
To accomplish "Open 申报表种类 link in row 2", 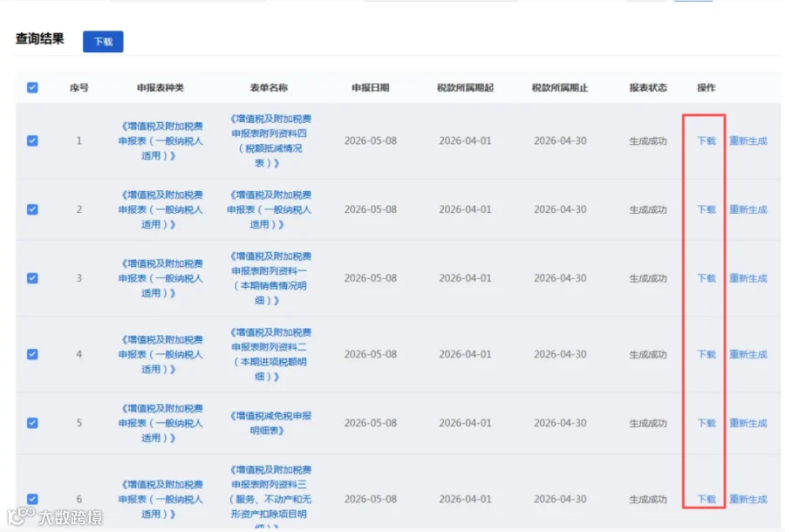I will (160, 209).
